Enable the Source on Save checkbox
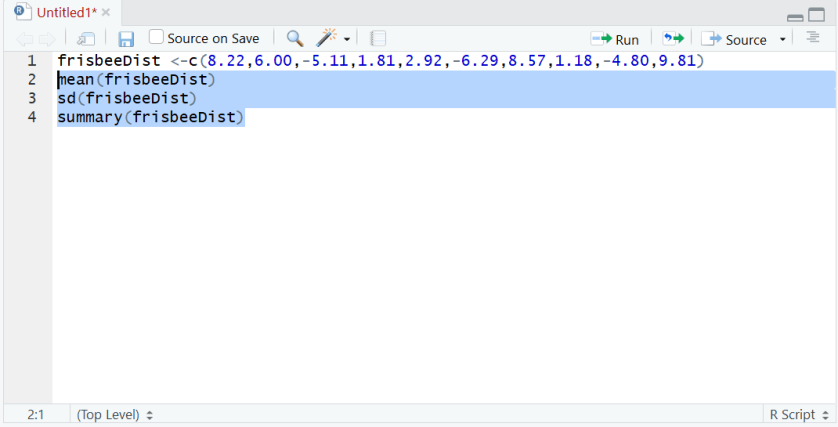838x427 pixels. (x=156, y=37)
